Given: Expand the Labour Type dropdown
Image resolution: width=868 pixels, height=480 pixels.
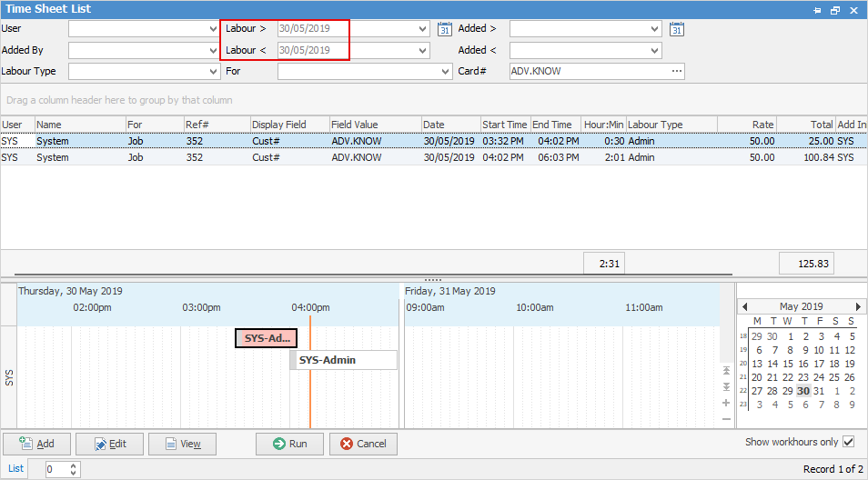Looking at the screenshot, I should pos(214,71).
